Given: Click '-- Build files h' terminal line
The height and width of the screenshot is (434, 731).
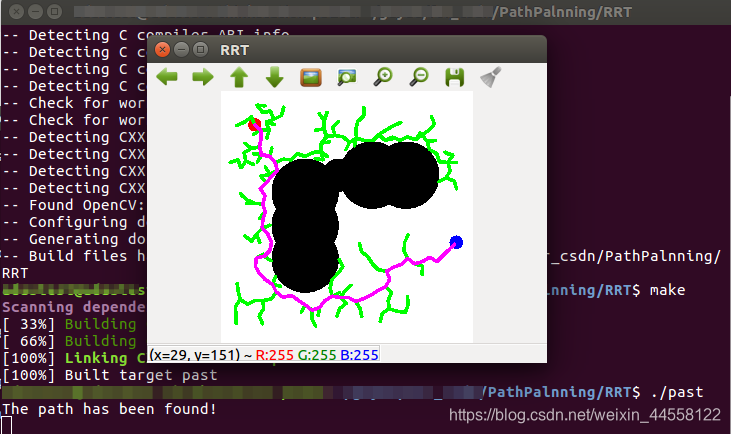Looking at the screenshot, I should 74,256.
